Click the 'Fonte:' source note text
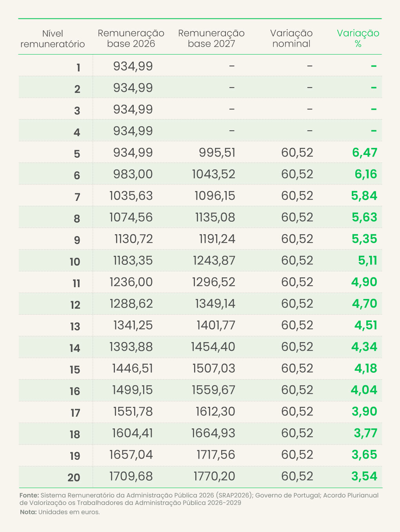 tap(199, 499)
